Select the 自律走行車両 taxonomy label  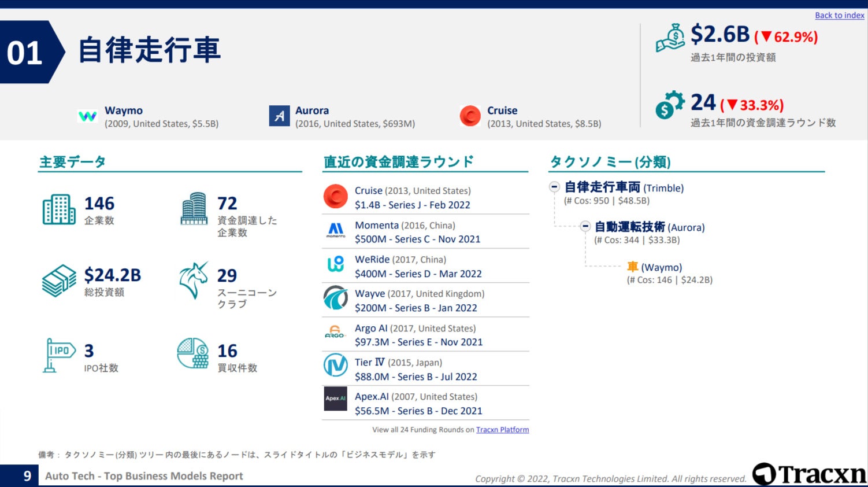point(602,187)
